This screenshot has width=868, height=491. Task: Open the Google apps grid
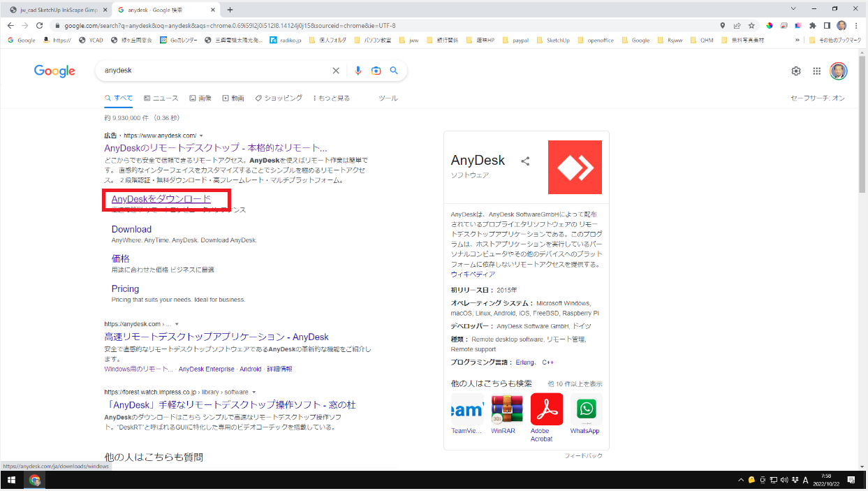click(816, 71)
